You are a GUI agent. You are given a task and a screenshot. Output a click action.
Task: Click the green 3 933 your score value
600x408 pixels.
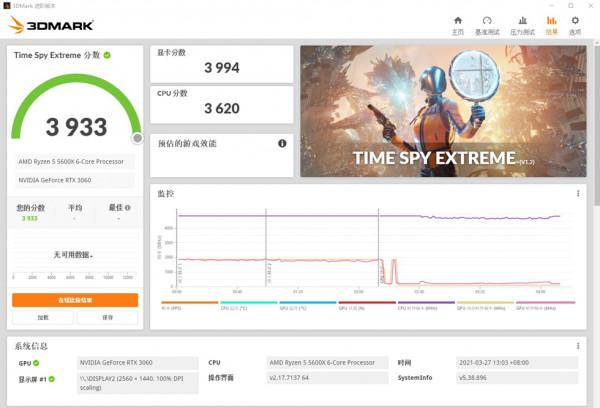point(29,219)
